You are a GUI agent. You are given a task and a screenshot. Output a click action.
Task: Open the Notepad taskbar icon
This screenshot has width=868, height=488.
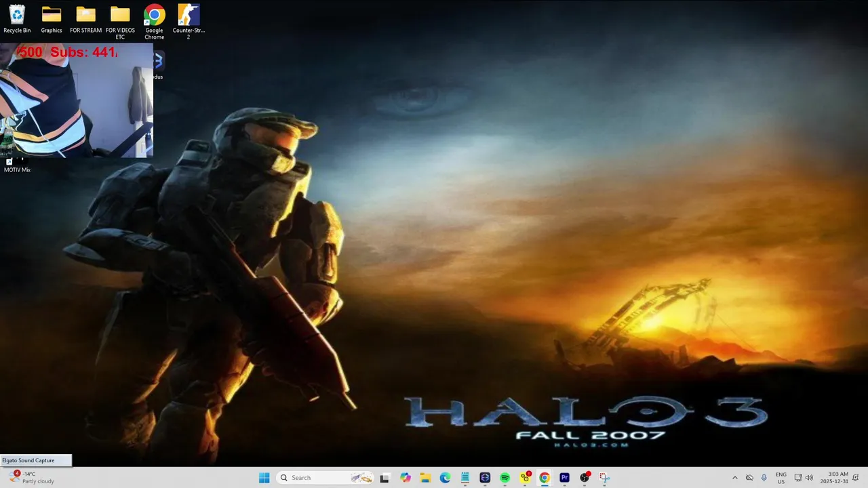click(x=465, y=478)
